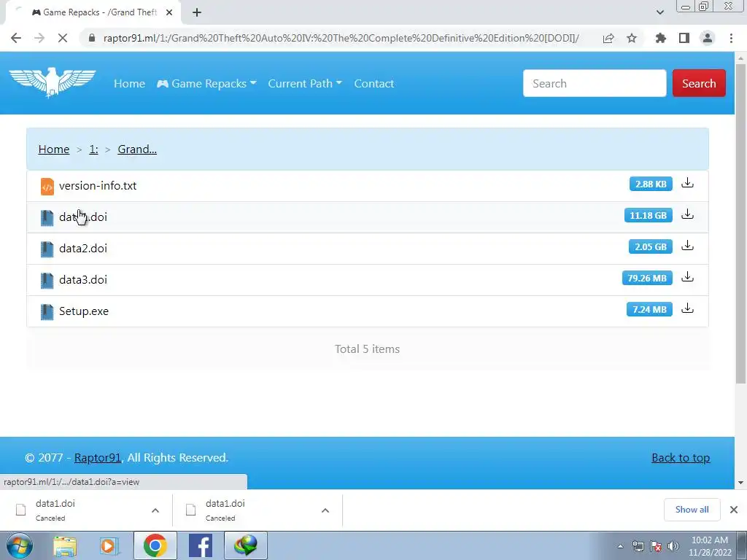Screen dimensions: 747x560
Task: Click the taskbar clock showing 10:02 AM
Action: (709, 546)
